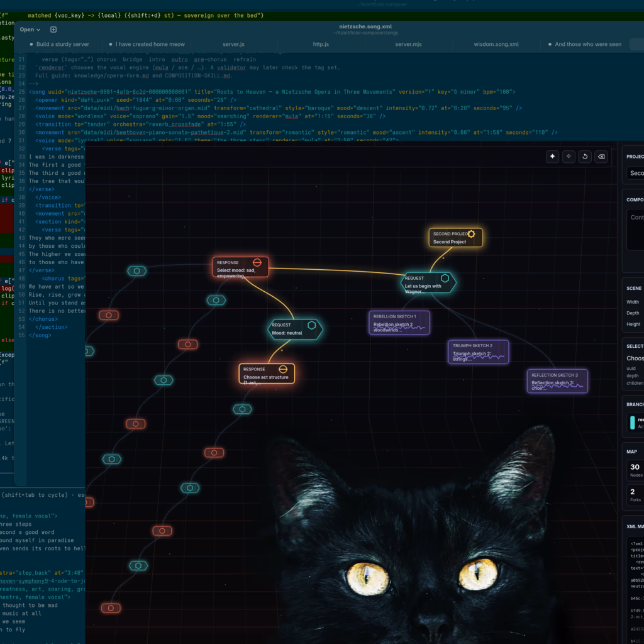The height and width of the screenshot is (644, 644).
Task: Click the sparkle star toolbar icon in graph view
Action: (x=552, y=157)
